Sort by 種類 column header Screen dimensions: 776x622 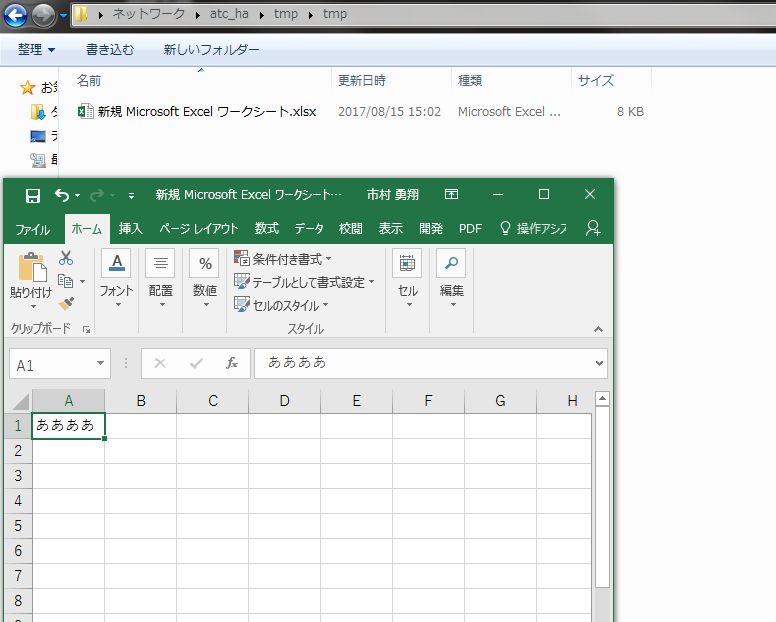tap(512, 80)
